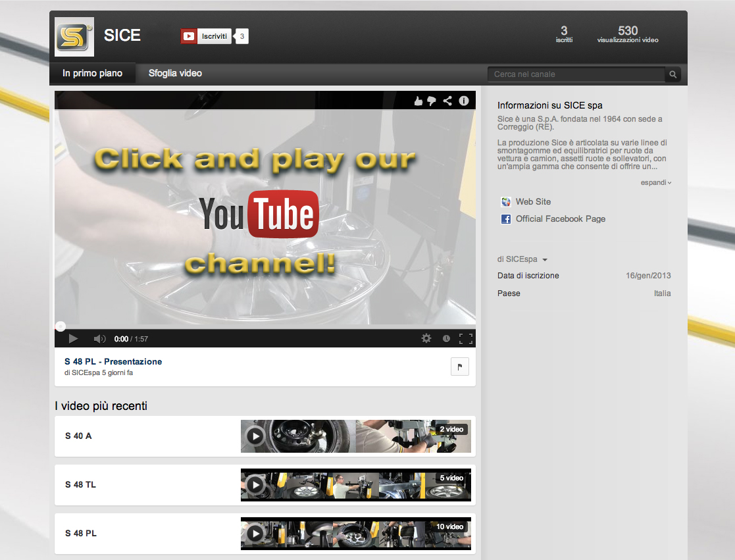Click the 3 iscritti counter

[x=564, y=34]
